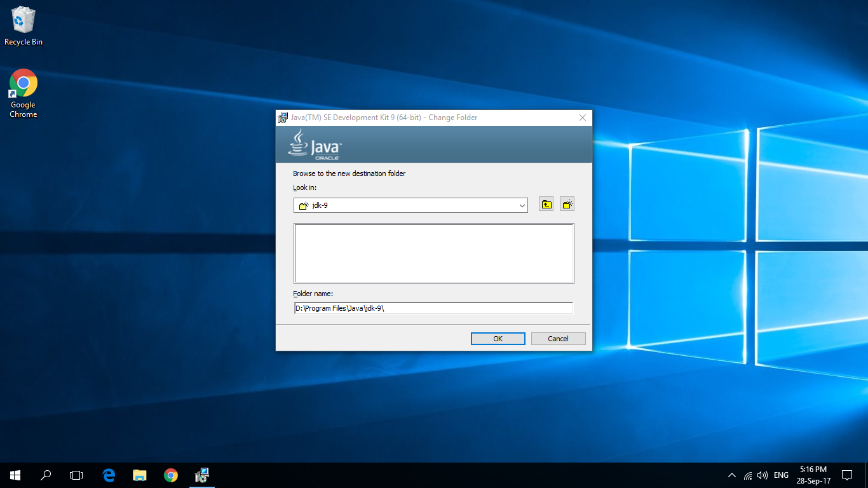868x488 pixels.
Task: Open Task View from the taskbar
Action: (76, 475)
